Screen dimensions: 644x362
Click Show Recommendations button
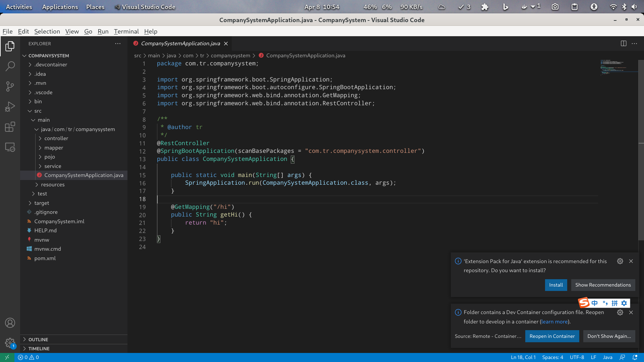[x=603, y=285]
